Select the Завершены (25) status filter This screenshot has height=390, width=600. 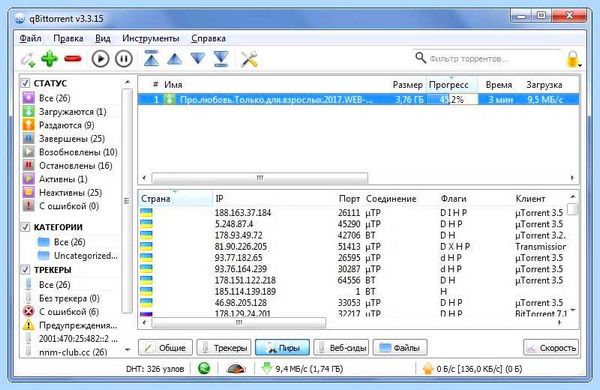(x=64, y=139)
